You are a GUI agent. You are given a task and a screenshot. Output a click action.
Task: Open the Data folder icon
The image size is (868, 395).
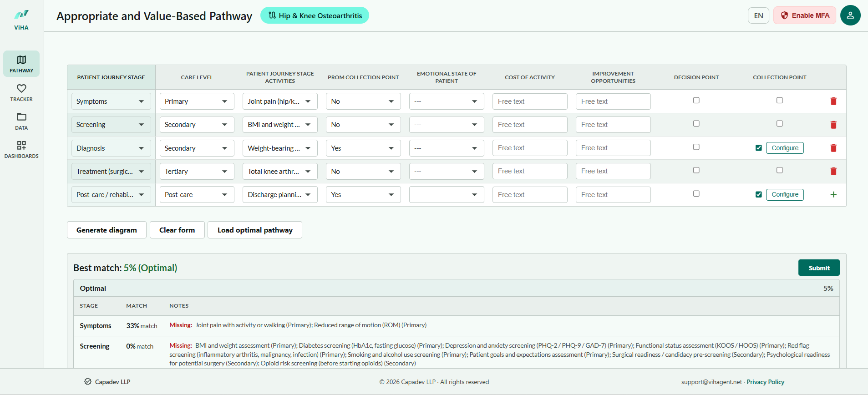tap(21, 117)
